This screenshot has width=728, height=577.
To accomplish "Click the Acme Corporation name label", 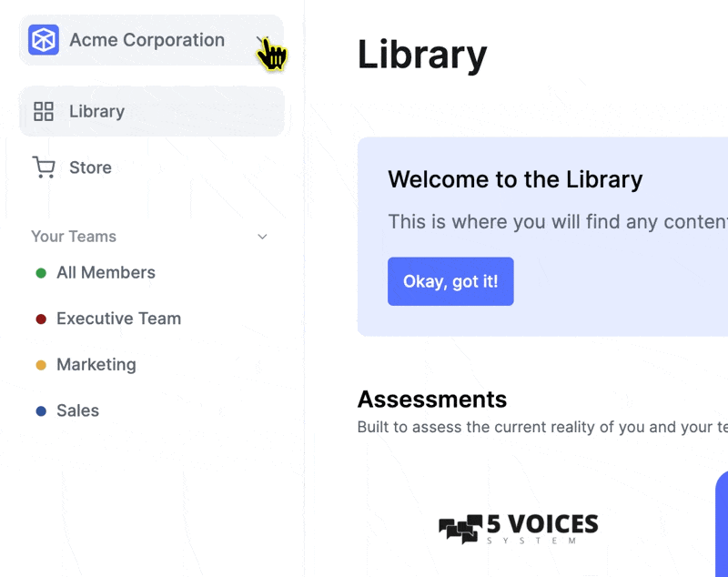I will pyautogui.click(x=147, y=40).
